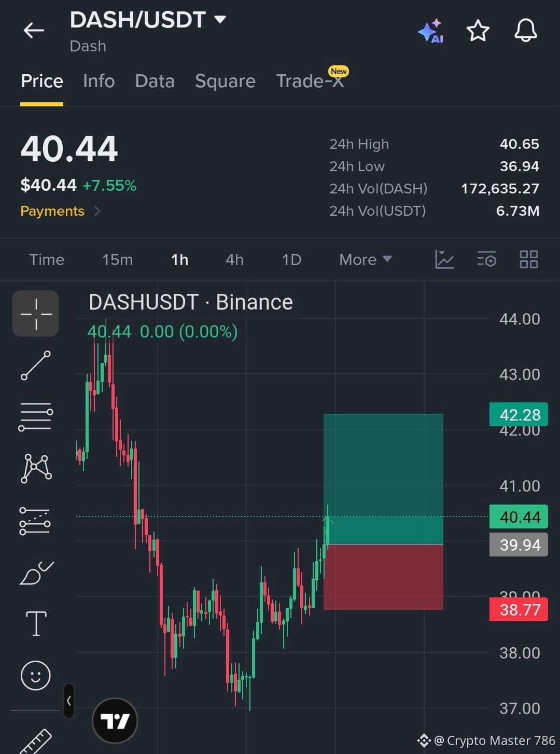560x754 pixels.
Task: Click the DASHUSDT · Binance chart title
Action: pyautogui.click(x=191, y=302)
